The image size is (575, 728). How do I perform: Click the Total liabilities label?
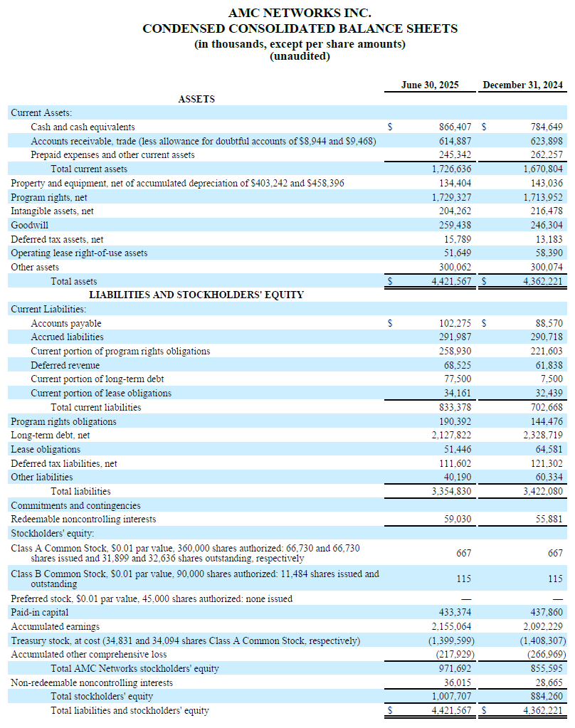point(80,491)
